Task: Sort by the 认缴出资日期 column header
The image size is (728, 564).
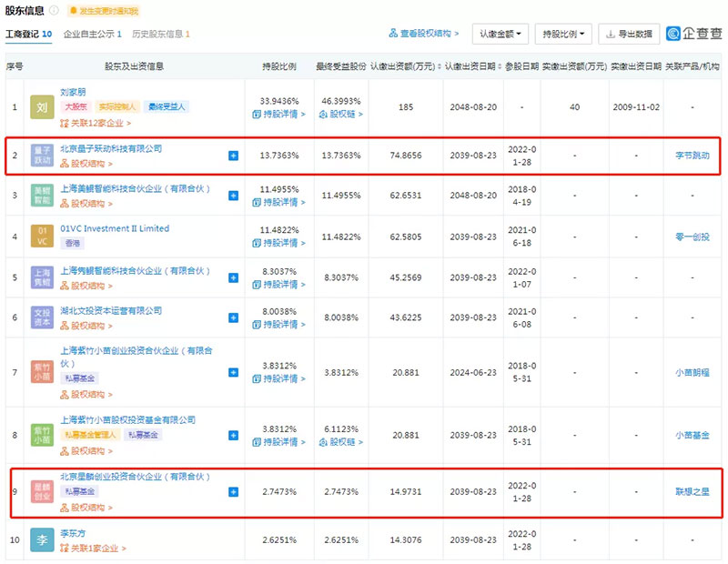Action: click(x=473, y=66)
